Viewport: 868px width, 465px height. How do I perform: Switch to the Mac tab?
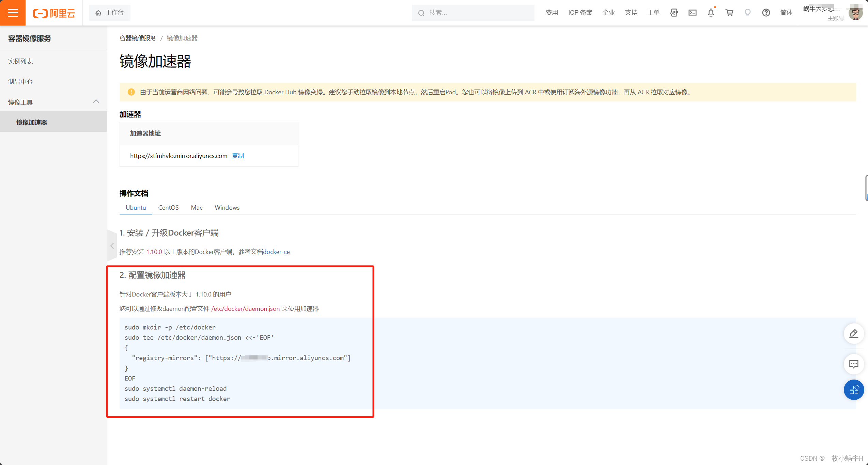coord(197,208)
